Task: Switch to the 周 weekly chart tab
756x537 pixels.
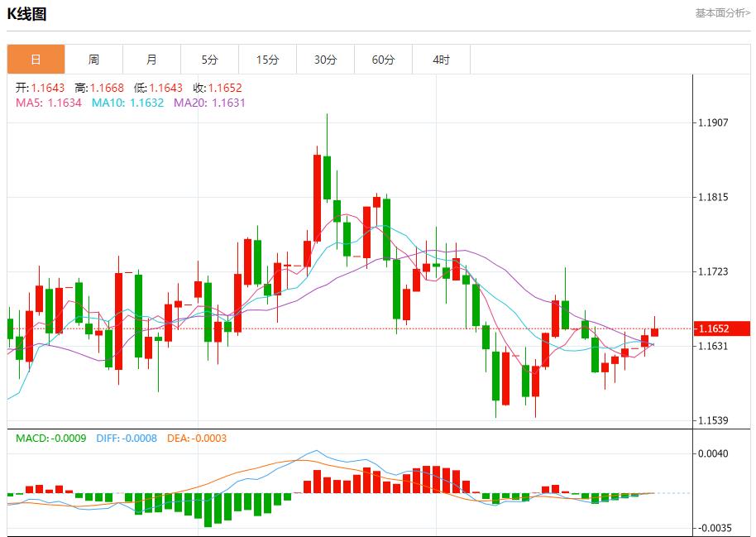Action: [93, 59]
